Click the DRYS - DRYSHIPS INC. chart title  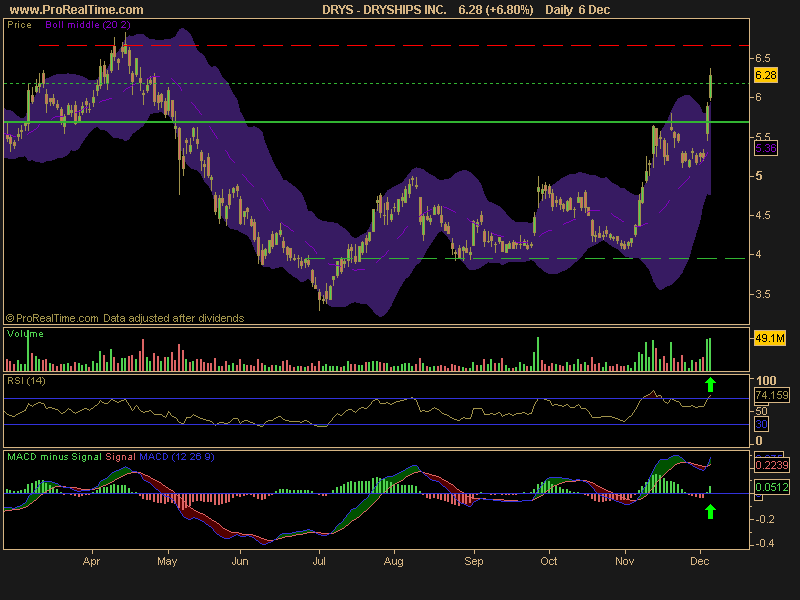(384, 10)
